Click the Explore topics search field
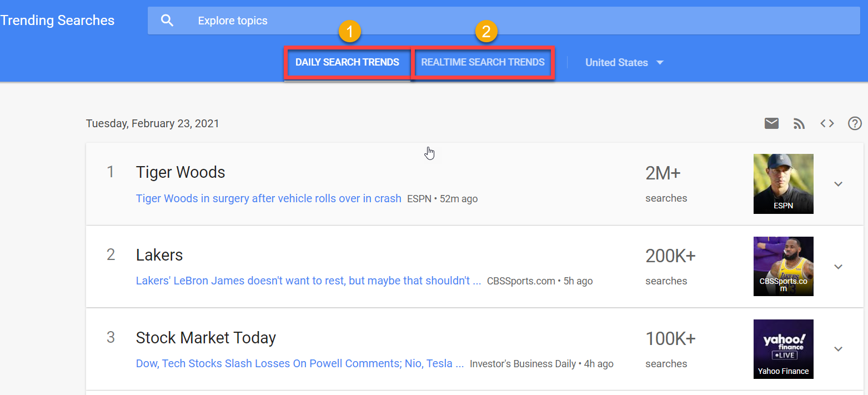The width and height of the screenshot is (868, 395). tap(504, 21)
